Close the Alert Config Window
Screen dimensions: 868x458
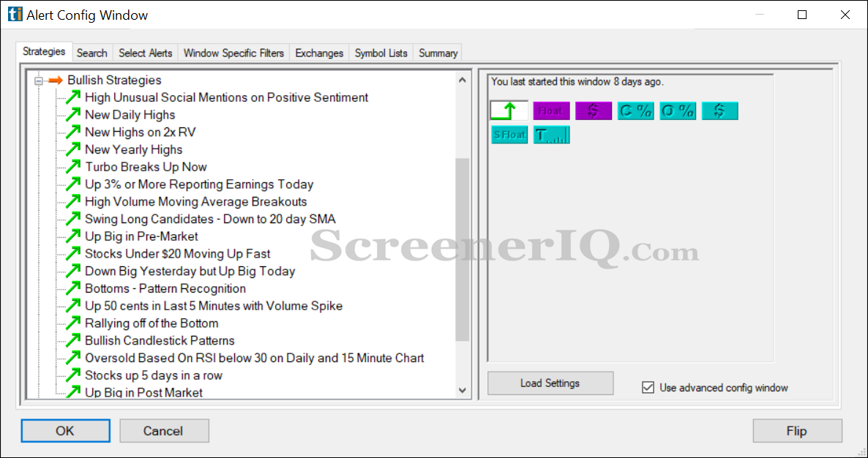coord(845,15)
